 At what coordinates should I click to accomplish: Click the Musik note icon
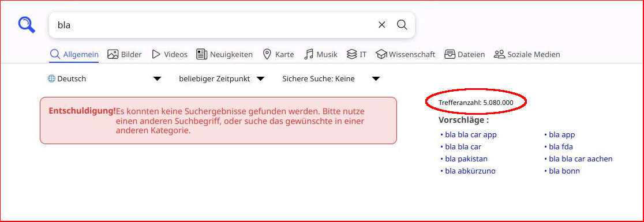click(x=309, y=54)
